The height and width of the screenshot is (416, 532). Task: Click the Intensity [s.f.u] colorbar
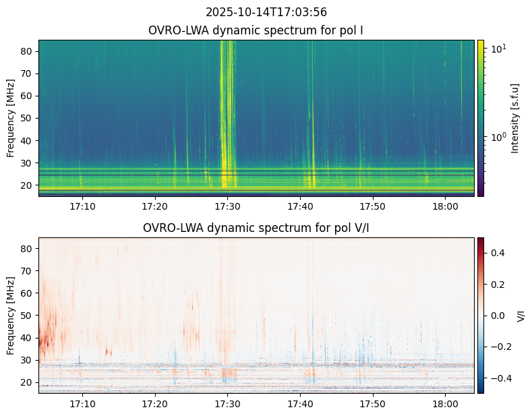[481, 118]
